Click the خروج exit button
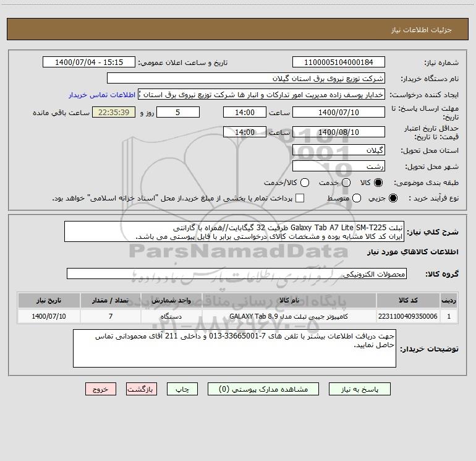 point(101,389)
